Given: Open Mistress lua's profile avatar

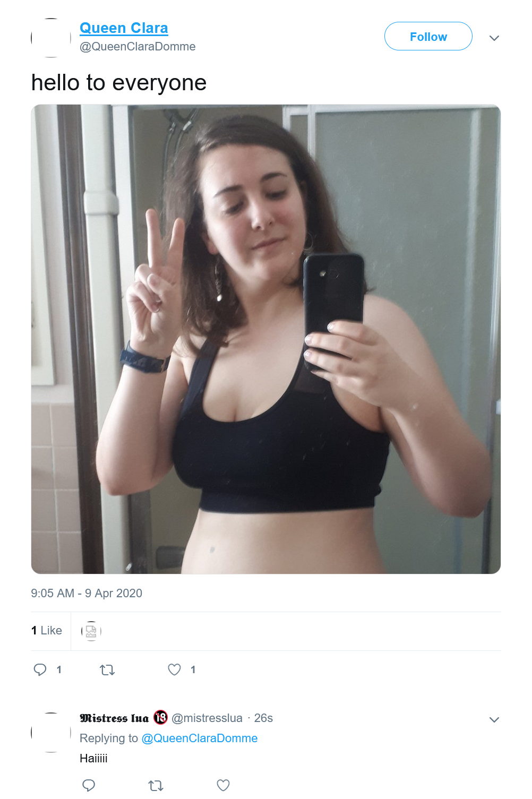Looking at the screenshot, I should click(x=51, y=732).
